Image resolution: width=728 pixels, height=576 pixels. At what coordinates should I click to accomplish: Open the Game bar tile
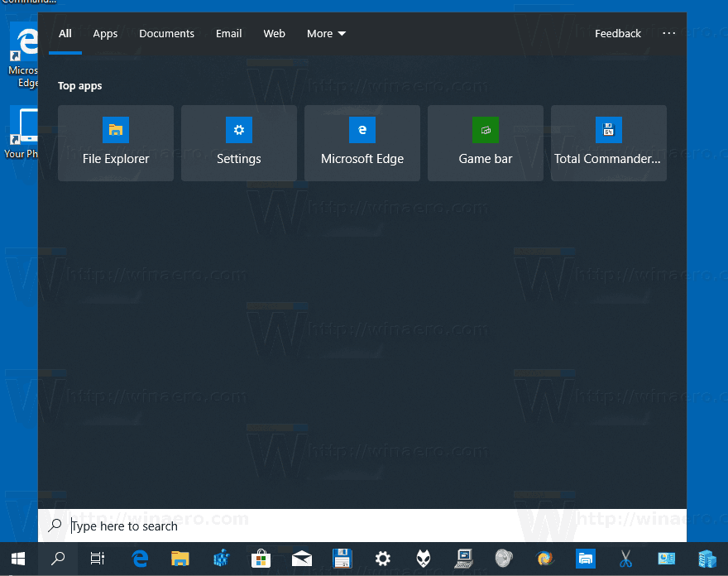point(485,143)
